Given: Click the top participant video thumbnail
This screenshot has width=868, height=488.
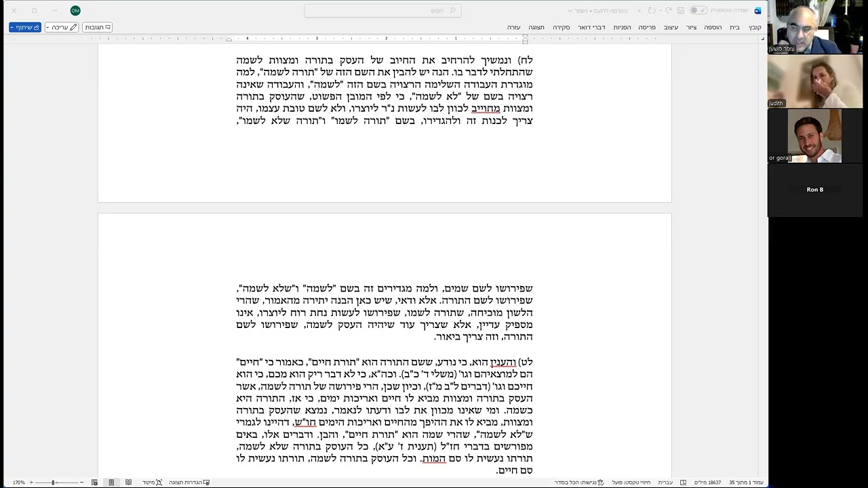Looking at the screenshot, I should tap(815, 27).
